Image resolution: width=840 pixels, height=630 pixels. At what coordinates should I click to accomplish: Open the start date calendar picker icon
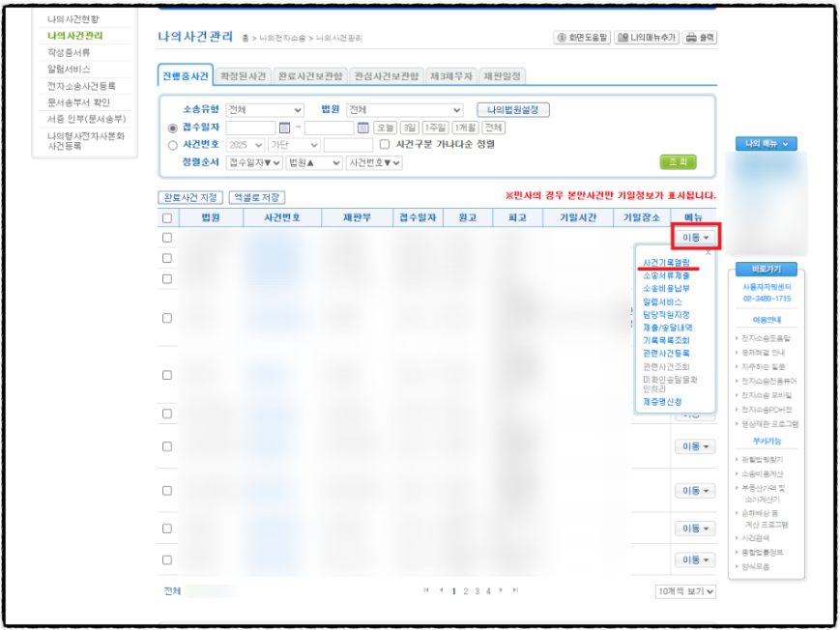pos(284,128)
